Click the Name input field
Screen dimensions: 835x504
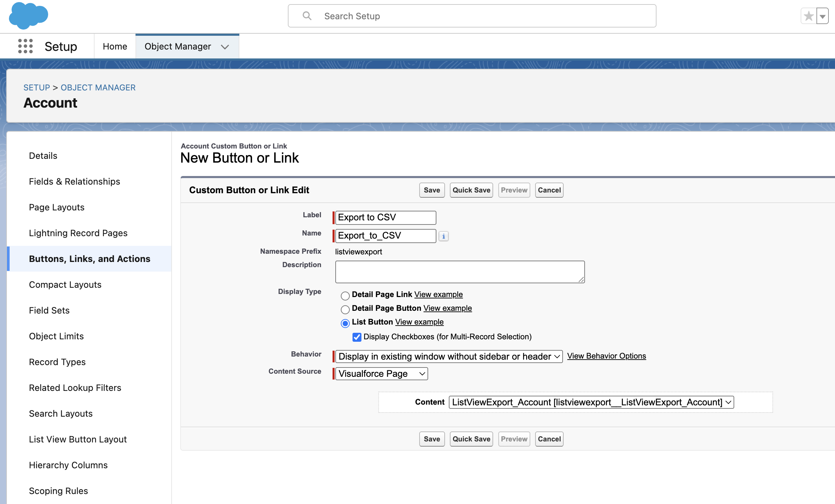click(x=386, y=236)
